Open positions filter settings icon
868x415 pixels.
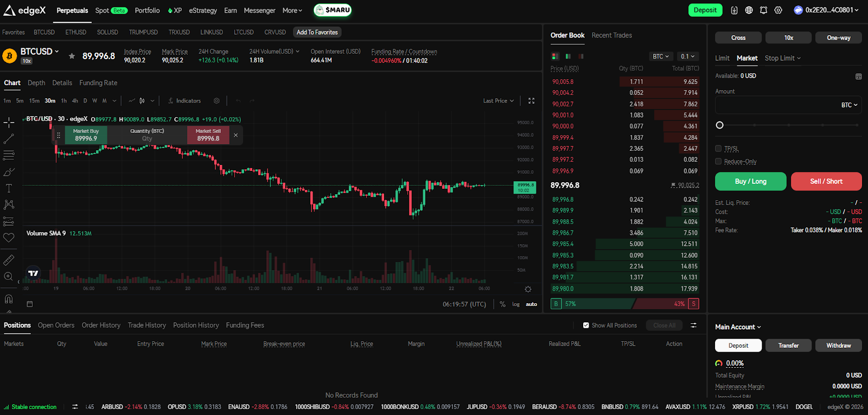pyautogui.click(x=693, y=325)
